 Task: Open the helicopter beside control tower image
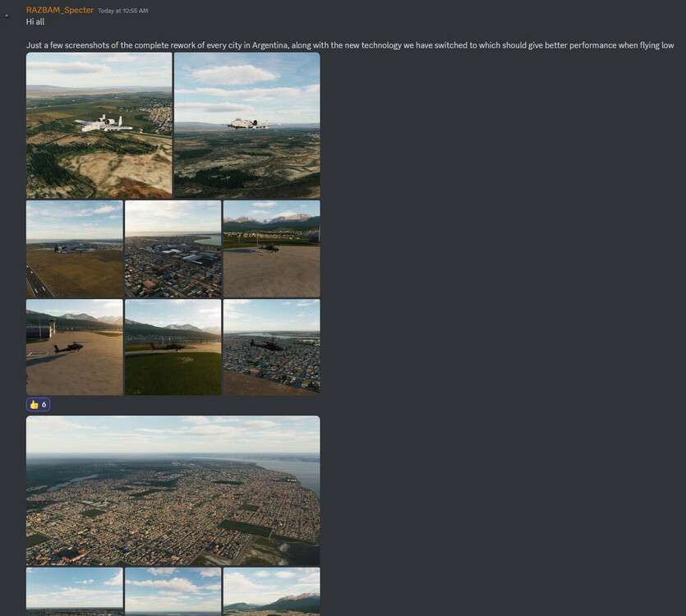coord(75,347)
